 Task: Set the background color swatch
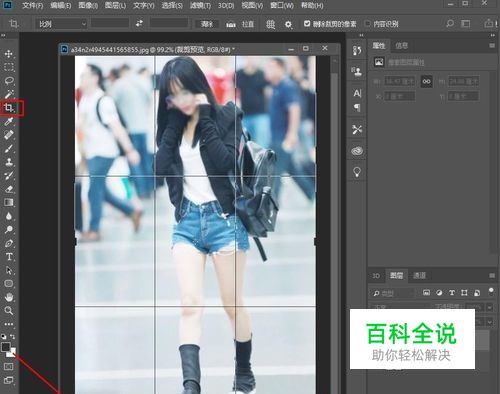pyautogui.click(x=12, y=353)
